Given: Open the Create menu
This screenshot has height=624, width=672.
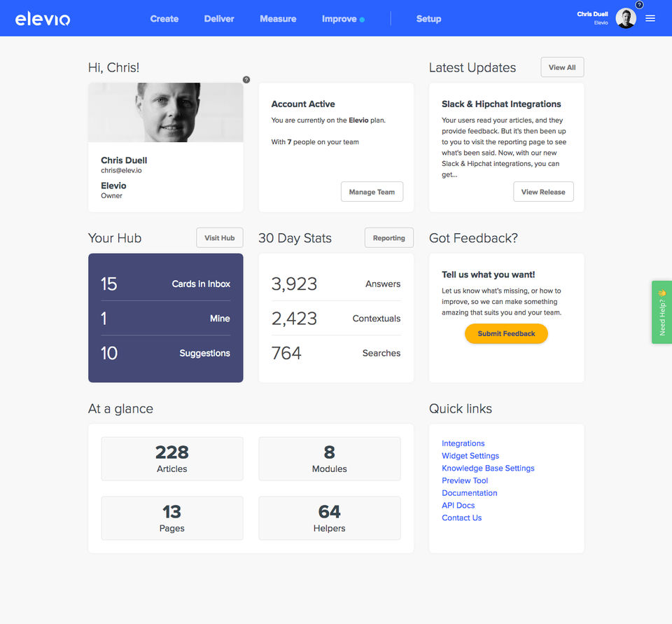Looking at the screenshot, I should click(164, 19).
